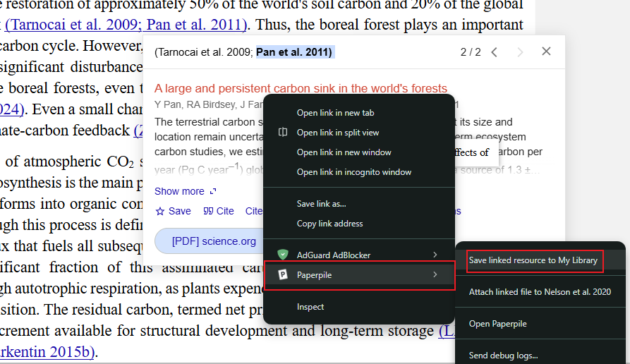
Task: Click the Cite quotation icon
Action: (x=208, y=211)
